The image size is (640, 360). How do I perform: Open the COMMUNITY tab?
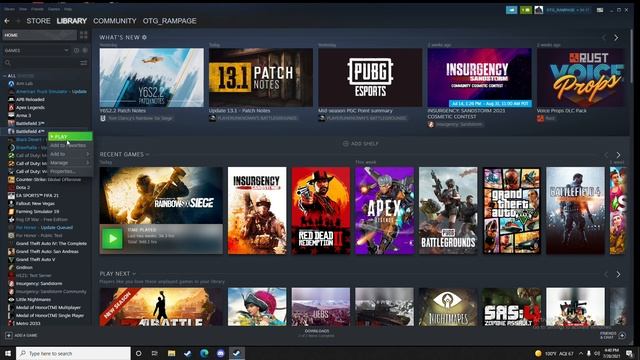115,21
